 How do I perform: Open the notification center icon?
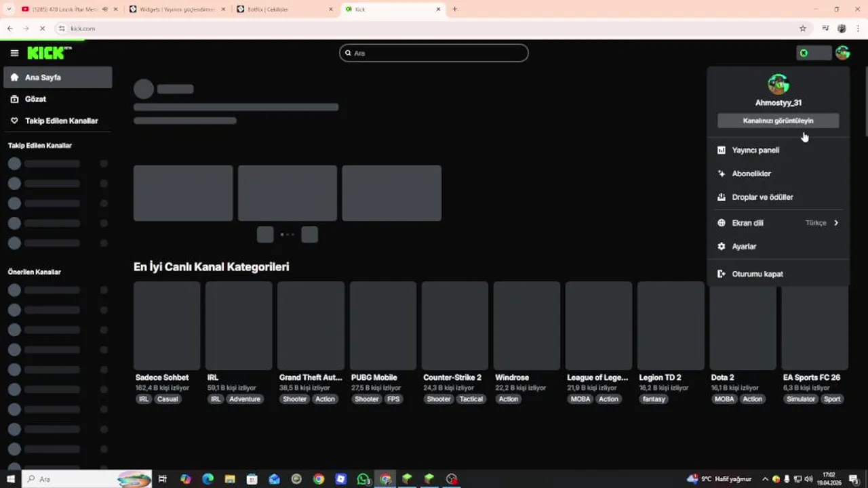coord(854,479)
